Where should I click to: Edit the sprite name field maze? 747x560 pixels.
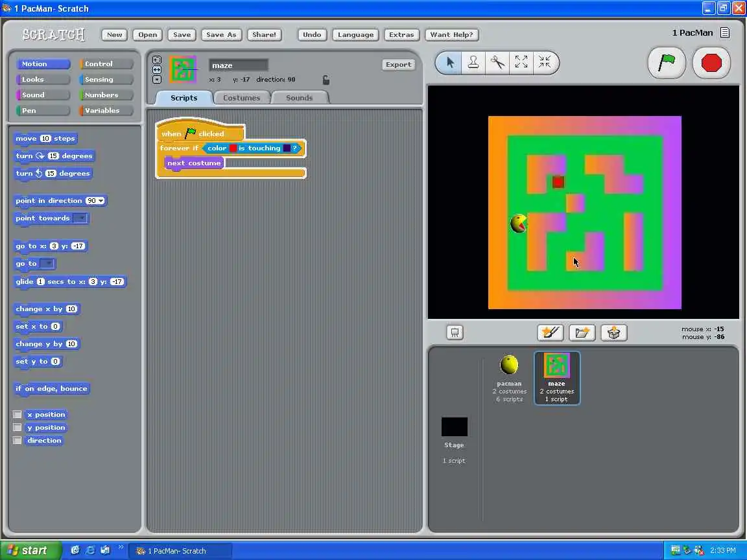[239, 65]
